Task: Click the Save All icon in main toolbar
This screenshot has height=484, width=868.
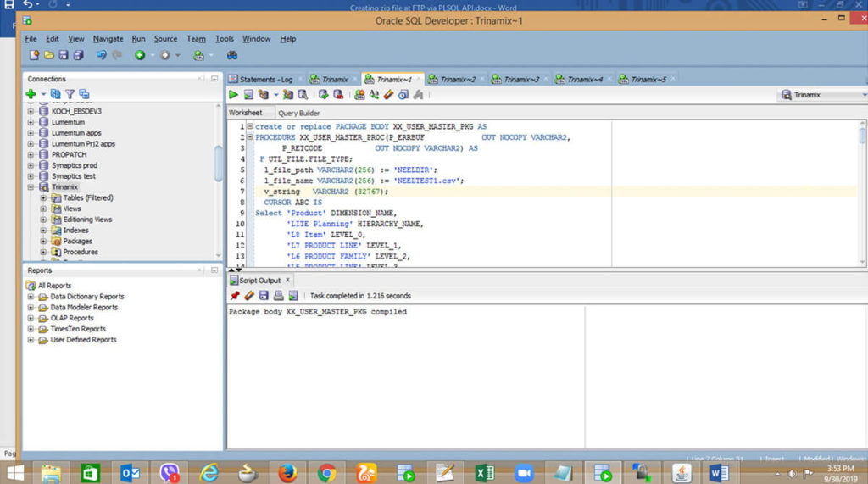Action: pyautogui.click(x=78, y=55)
